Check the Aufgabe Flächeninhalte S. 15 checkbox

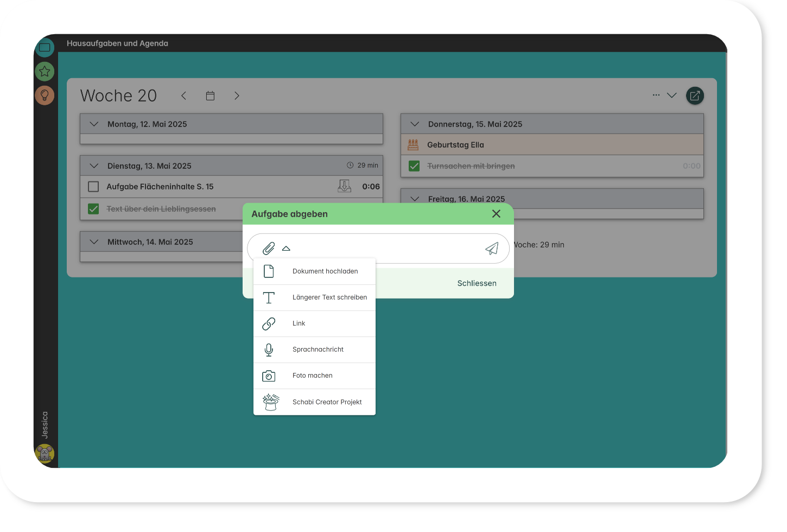pos(93,187)
